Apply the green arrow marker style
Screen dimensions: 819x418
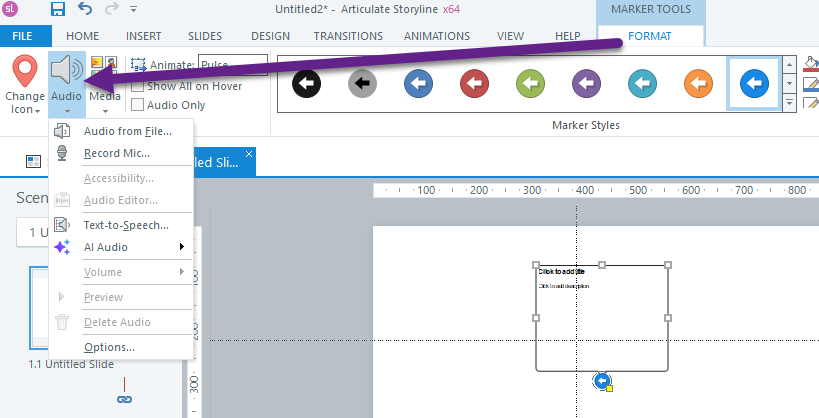(530, 84)
